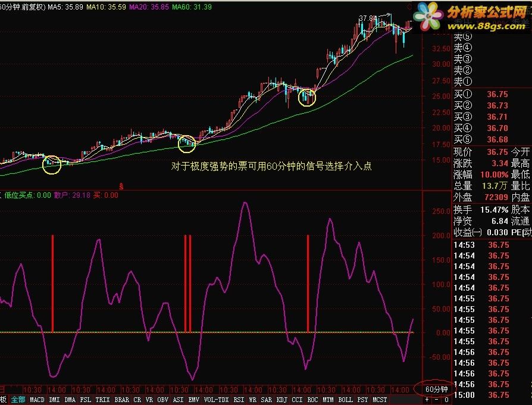Select the 全部 indicator tab

pos(18,400)
